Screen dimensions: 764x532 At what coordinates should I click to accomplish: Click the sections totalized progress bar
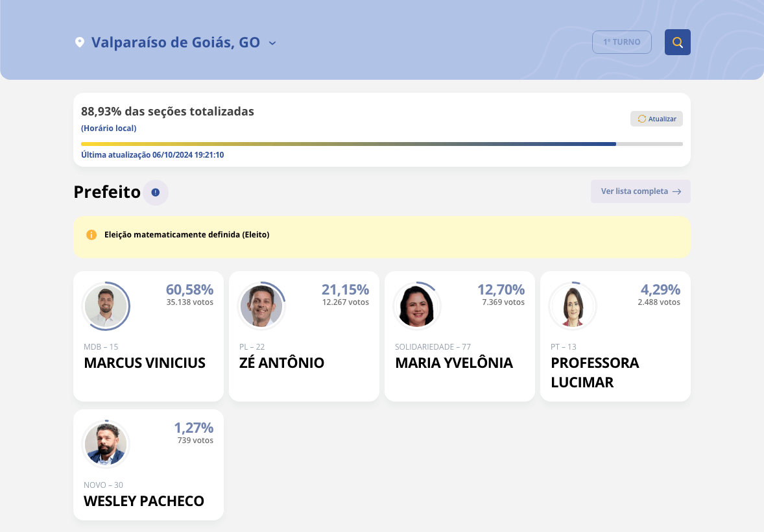[381, 144]
